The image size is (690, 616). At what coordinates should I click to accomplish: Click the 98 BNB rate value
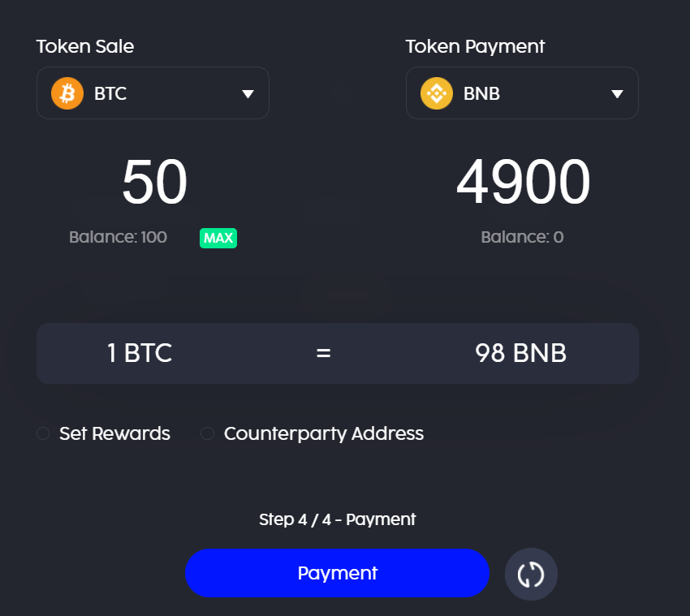coord(521,353)
